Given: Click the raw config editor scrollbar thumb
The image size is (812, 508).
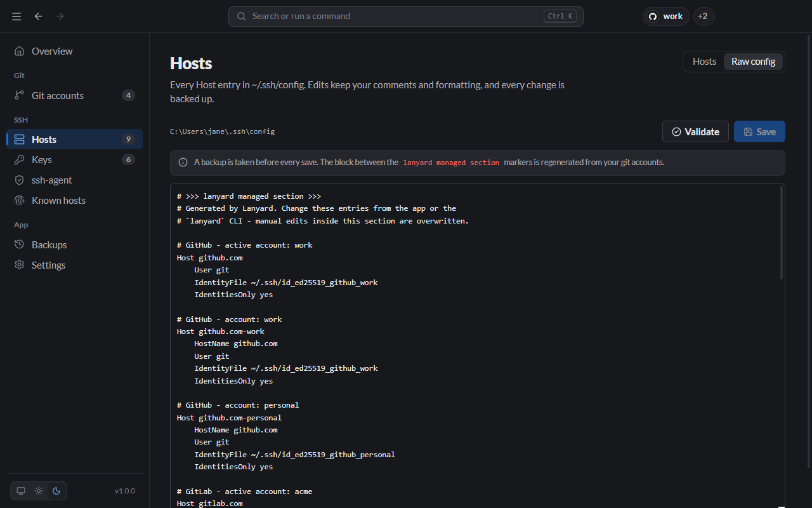Looking at the screenshot, I should point(781,233).
